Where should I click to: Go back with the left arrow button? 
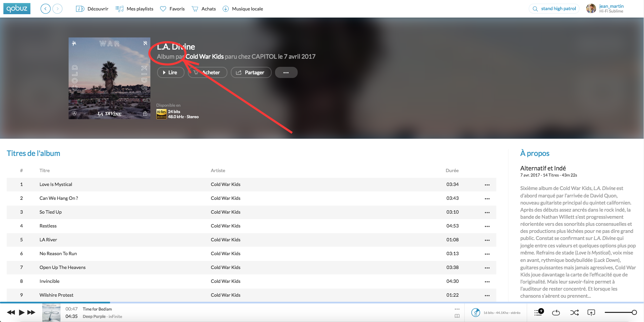pyautogui.click(x=45, y=9)
